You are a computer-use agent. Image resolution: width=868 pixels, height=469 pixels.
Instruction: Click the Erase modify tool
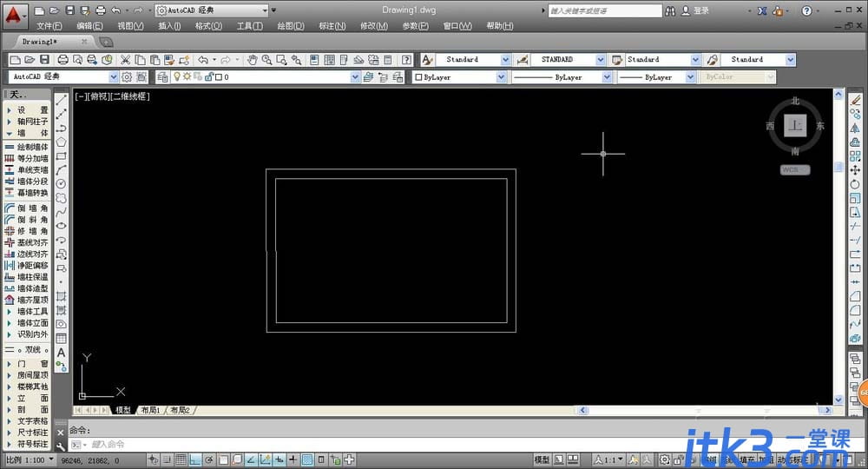pyautogui.click(x=855, y=100)
